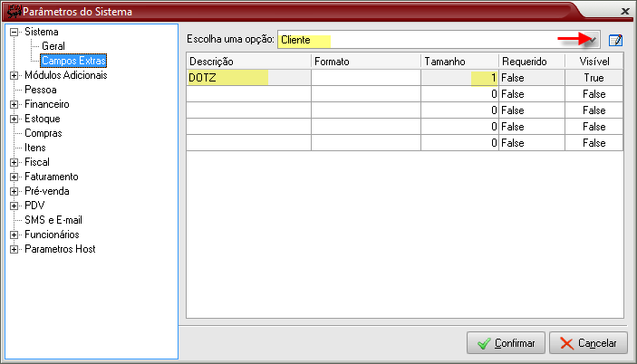Click the Requerido column header
The width and height of the screenshot is (637, 364).
532,62
